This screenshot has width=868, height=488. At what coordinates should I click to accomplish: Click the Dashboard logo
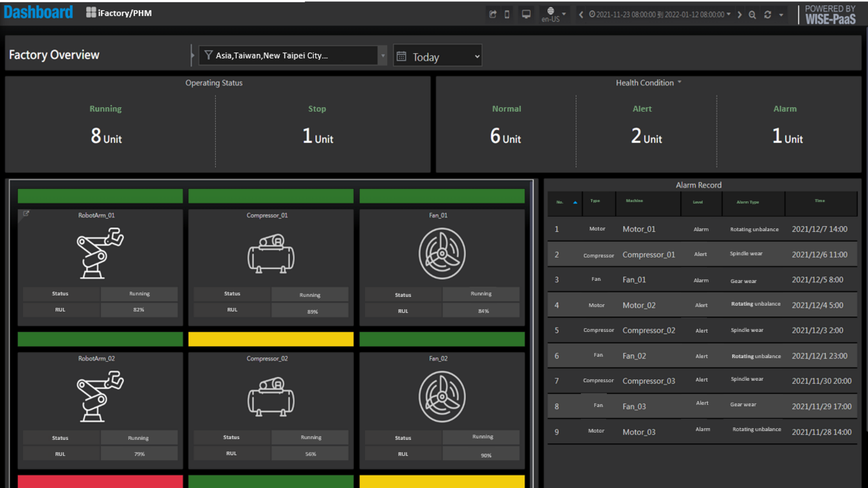pyautogui.click(x=38, y=12)
